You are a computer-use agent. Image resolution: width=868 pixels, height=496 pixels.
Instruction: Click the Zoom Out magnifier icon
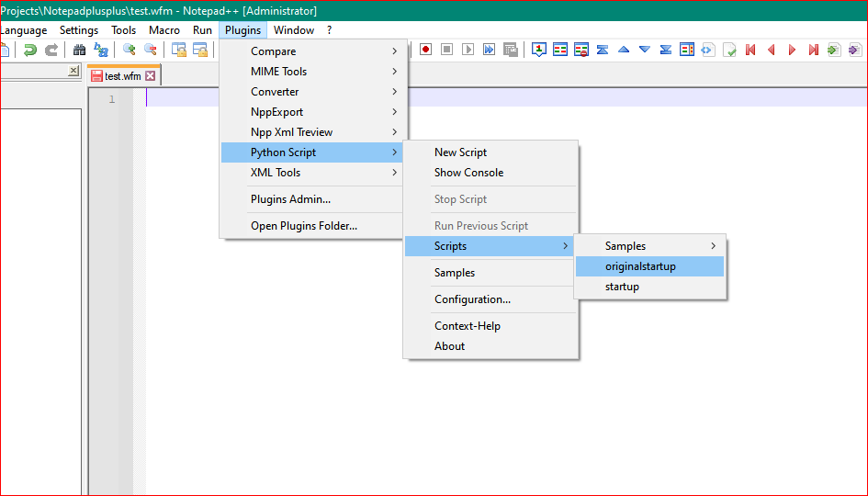151,51
